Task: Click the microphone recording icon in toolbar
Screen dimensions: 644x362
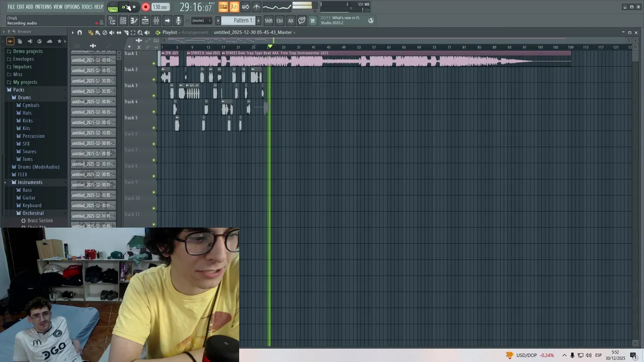Action: [x=178, y=21]
